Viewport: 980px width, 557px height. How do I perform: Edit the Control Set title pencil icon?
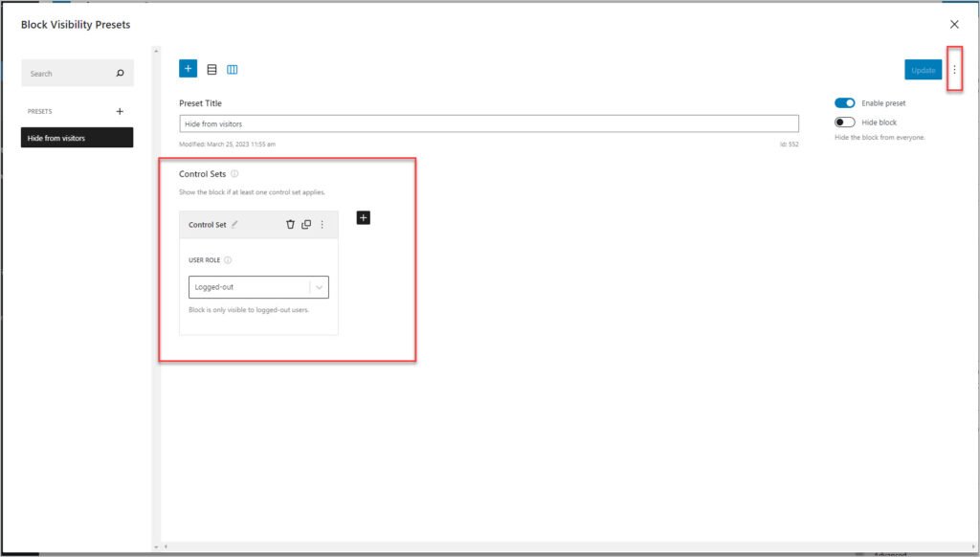click(235, 225)
